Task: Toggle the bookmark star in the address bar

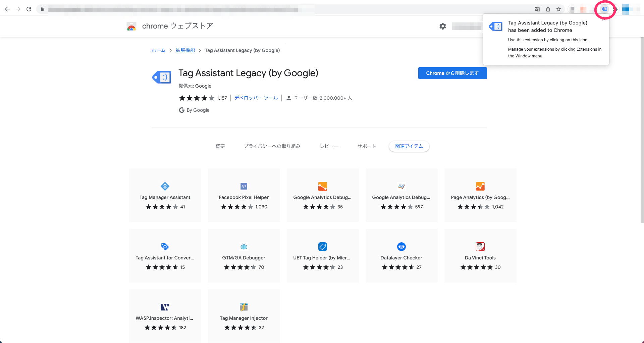Action: click(x=559, y=9)
